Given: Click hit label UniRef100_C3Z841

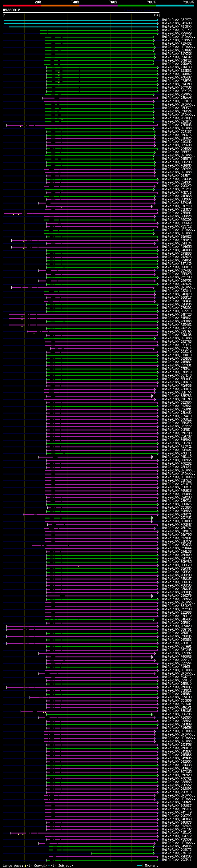Looking at the screenshot, I should click(x=177, y=291).
